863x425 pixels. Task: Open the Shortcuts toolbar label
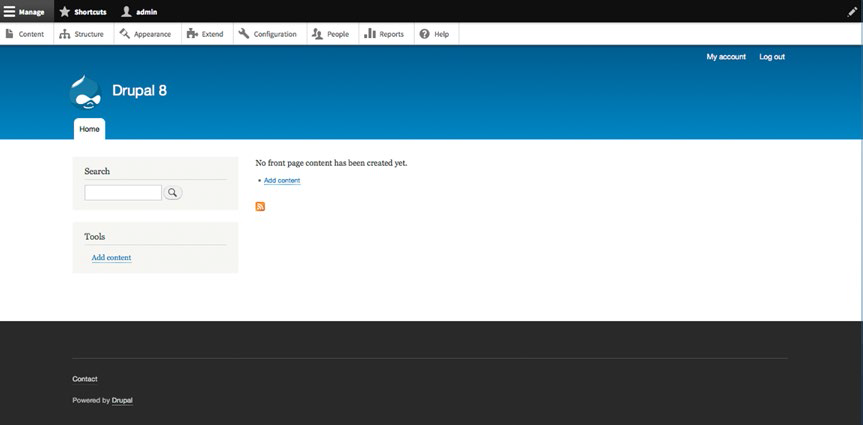click(90, 12)
